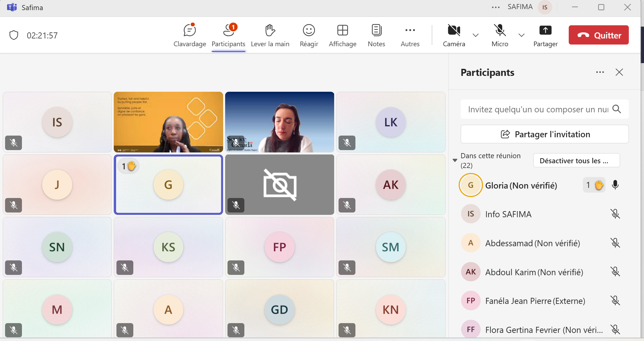Open title bar more options ellipsis
The image size is (644, 341).
(x=495, y=7)
